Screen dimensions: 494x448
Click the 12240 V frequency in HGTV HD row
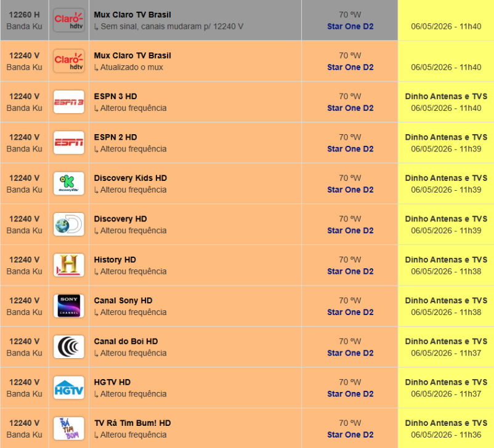coord(24,382)
